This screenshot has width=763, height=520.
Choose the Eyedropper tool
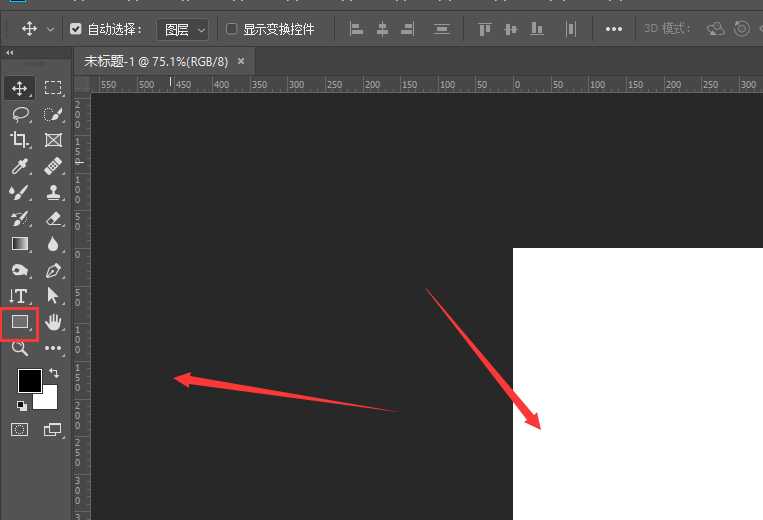tap(19, 166)
